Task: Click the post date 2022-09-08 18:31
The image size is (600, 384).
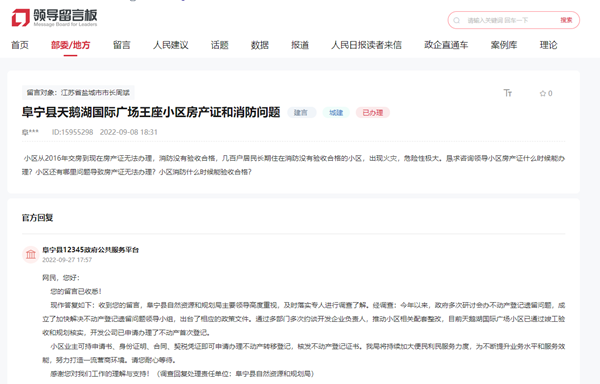Action: point(129,132)
